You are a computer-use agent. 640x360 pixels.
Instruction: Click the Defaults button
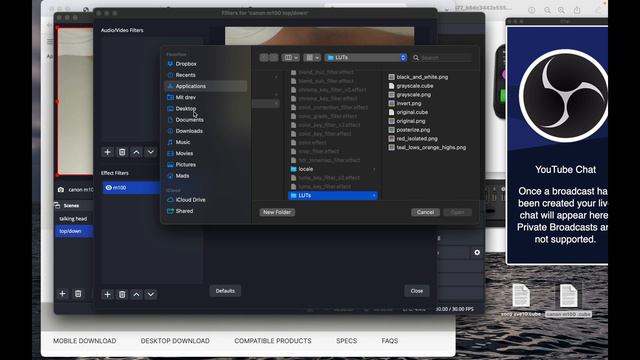tap(225, 291)
